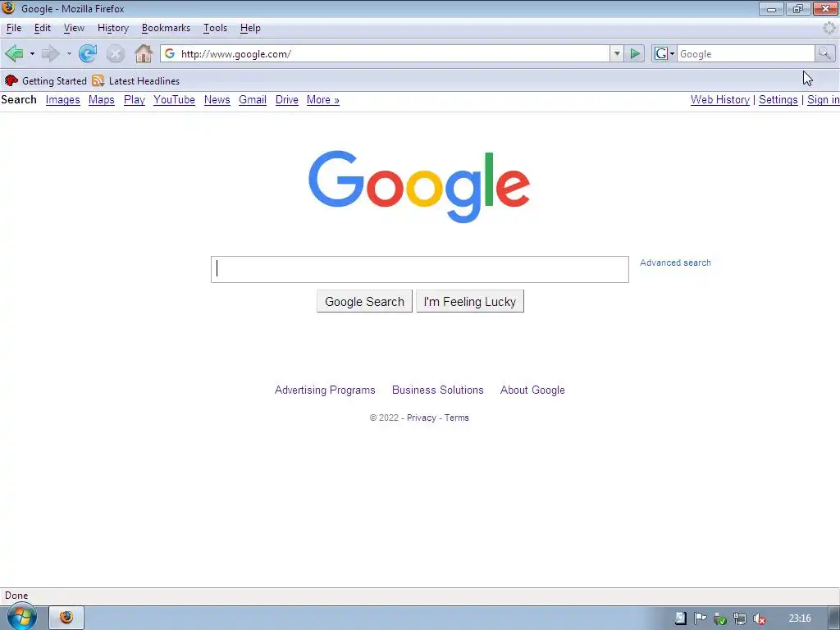The height and width of the screenshot is (630, 840).
Task: Click the Action Center flag tray icon
Action: [x=700, y=619]
